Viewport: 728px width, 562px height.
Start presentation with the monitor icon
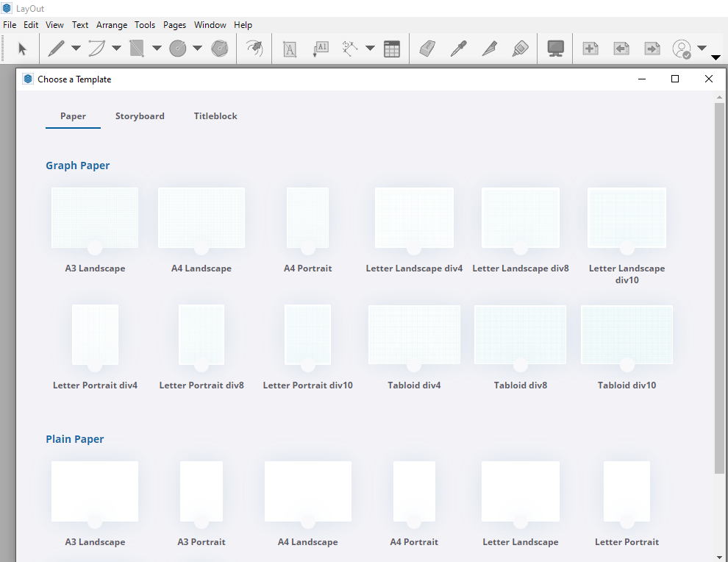556,49
